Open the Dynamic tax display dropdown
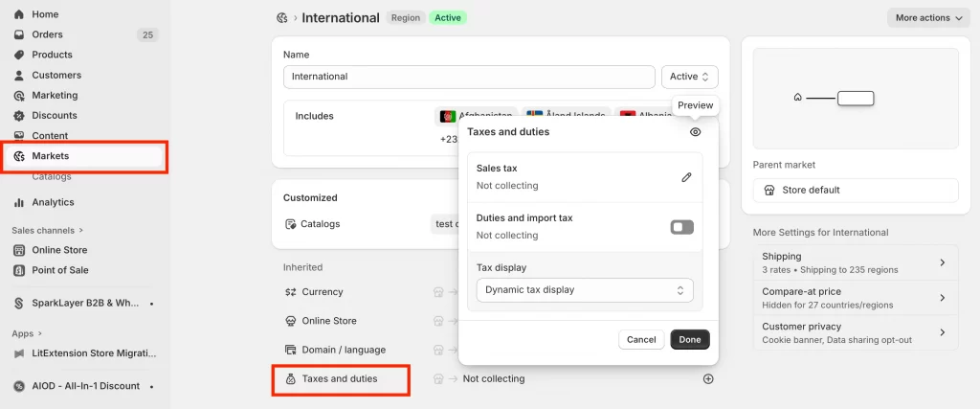Viewport: 980px width, 409px height. [584, 289]
